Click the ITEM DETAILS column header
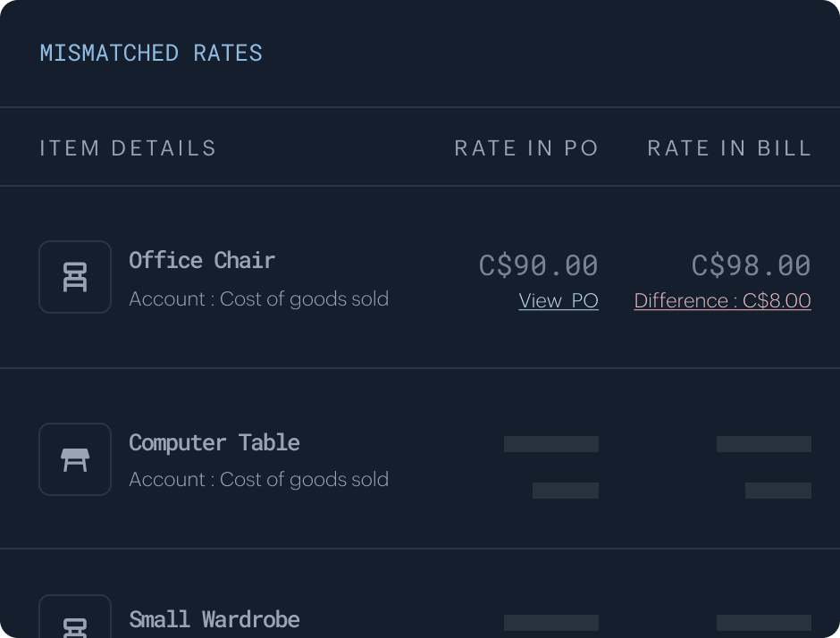This screenshot has height=638, width=840. (x=128, y=147)
